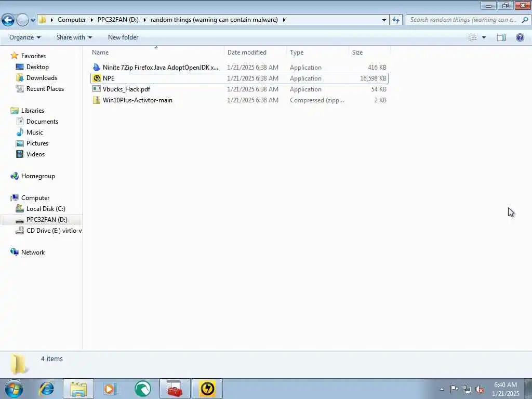Go back with the Back arrow button
The width and height of the screenshot is (532, 399).
pyautogui.click(x=8, y=20)
